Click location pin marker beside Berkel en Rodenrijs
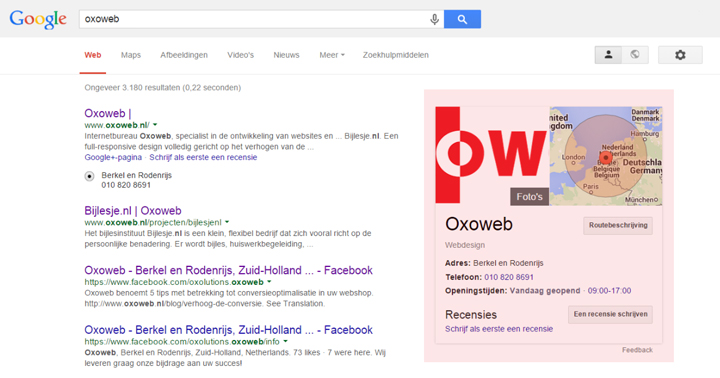The image size is (720, 378). click(90, 176)
